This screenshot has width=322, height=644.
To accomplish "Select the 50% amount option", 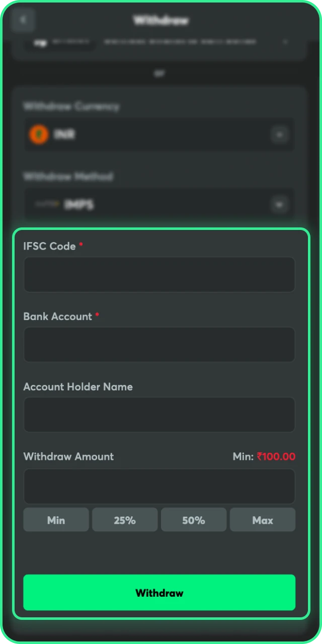I will (x=194, y=520).
